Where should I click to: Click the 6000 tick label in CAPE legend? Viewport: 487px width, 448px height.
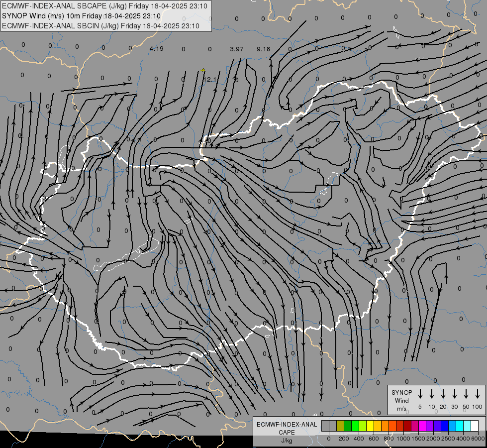tap(478, 439)
